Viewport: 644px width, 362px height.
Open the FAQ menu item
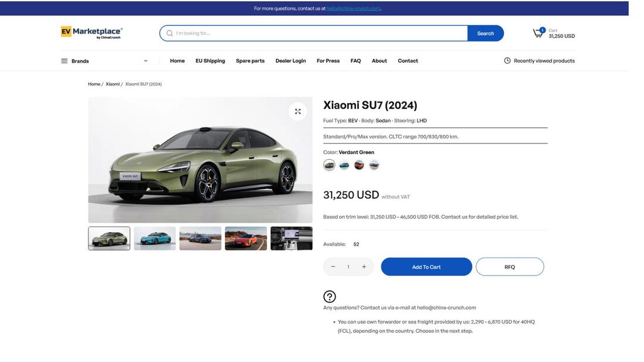point(356,61)
